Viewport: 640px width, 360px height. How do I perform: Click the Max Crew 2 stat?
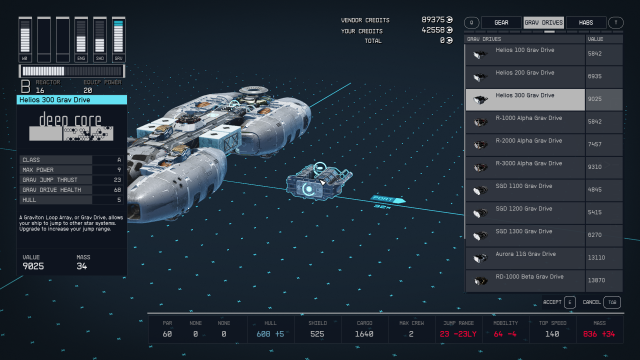411,329
